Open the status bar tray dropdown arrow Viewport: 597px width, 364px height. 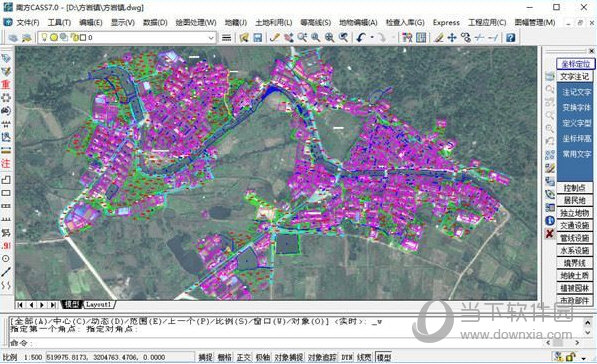583,358
